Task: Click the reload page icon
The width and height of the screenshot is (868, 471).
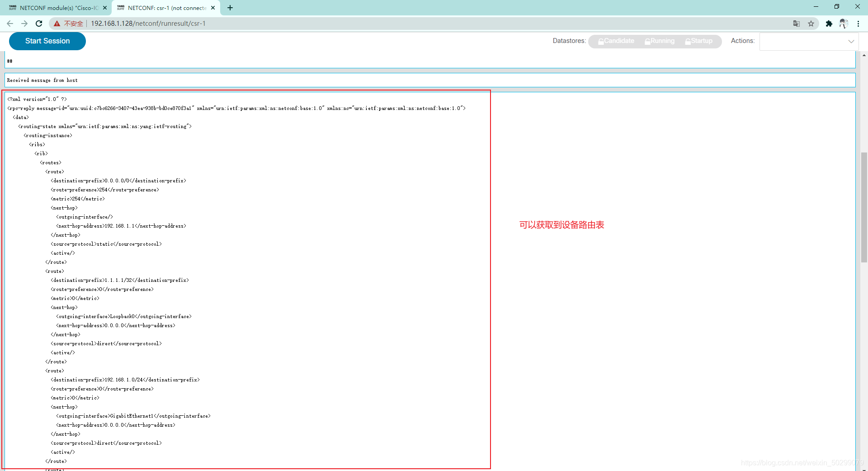Action: coord(39,24)
